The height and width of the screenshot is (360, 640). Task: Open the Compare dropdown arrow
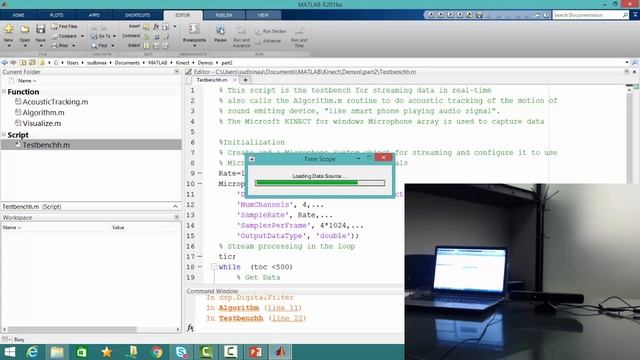82,36
